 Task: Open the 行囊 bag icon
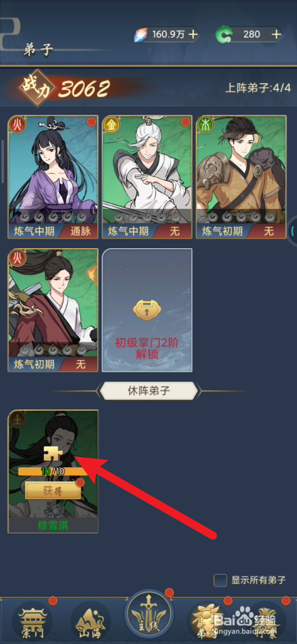point(265,620)
